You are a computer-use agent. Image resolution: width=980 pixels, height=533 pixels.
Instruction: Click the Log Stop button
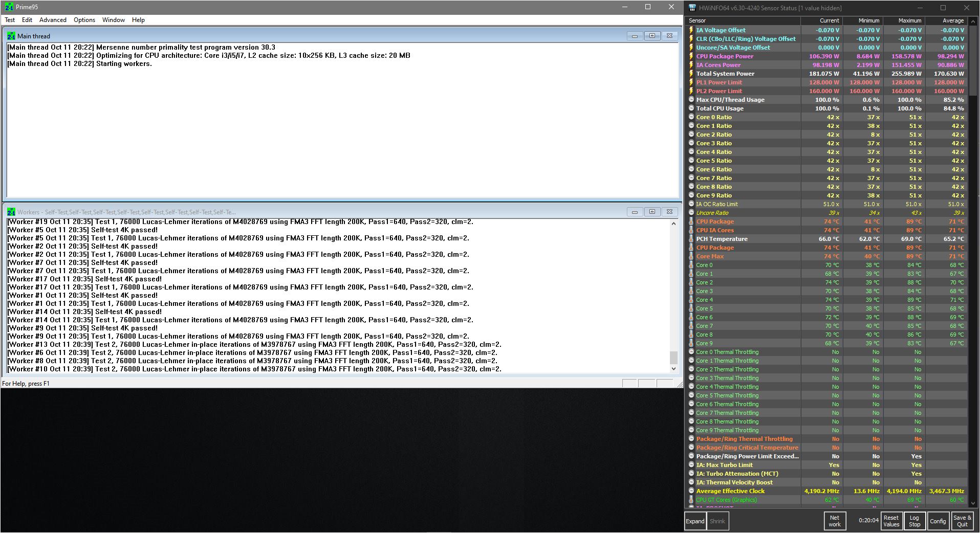point(914,521)
